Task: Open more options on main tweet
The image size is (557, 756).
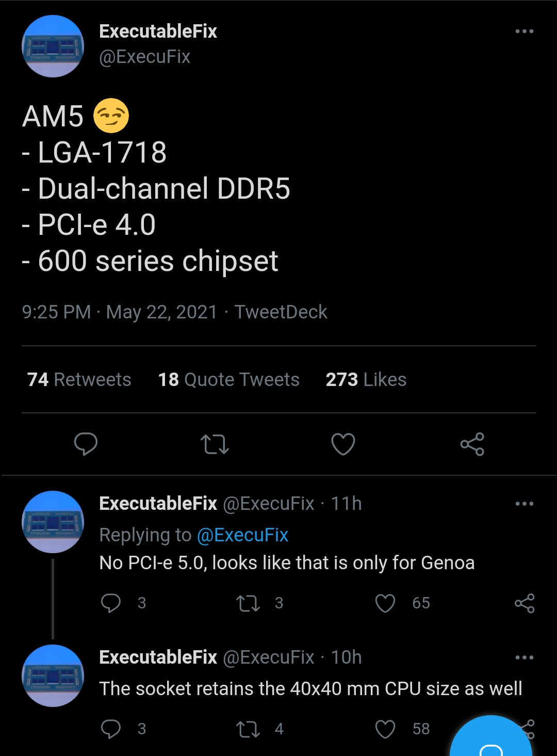Action: [524, 31]
